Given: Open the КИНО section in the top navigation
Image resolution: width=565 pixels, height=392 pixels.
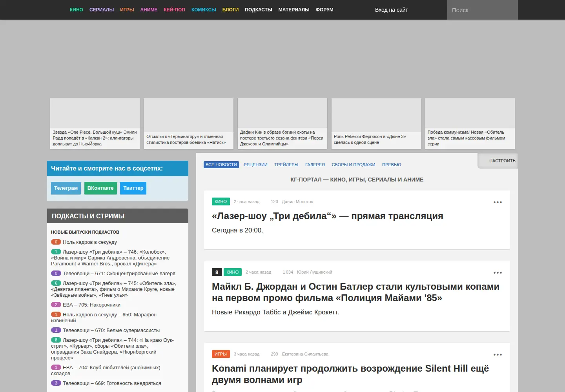Looking at the screenshot, I should pyautogui.click(x=76, y=10).
